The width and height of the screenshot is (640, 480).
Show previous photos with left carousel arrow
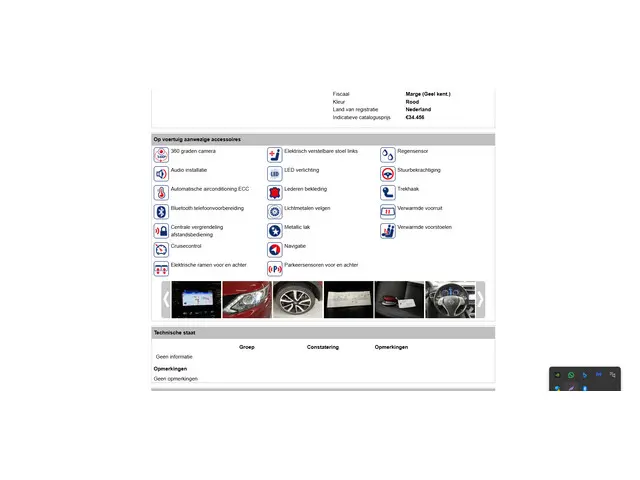click(x=166, y=299)
